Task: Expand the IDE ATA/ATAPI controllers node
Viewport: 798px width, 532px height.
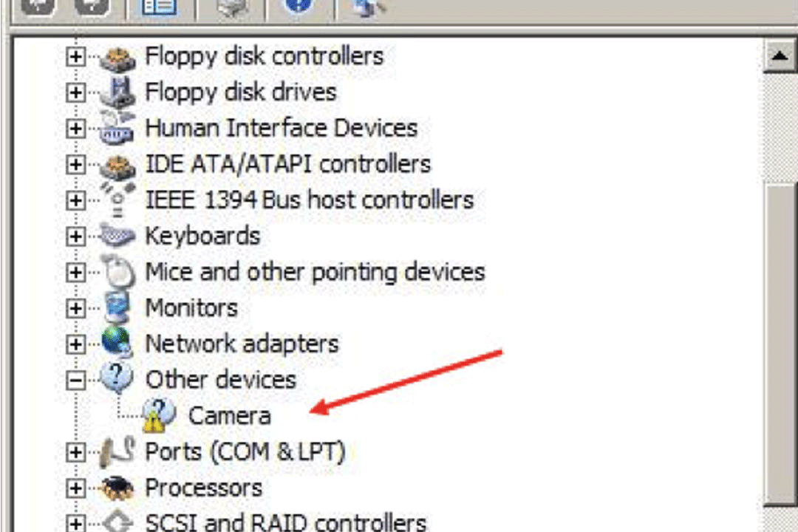Action: (x=76, y=165)
